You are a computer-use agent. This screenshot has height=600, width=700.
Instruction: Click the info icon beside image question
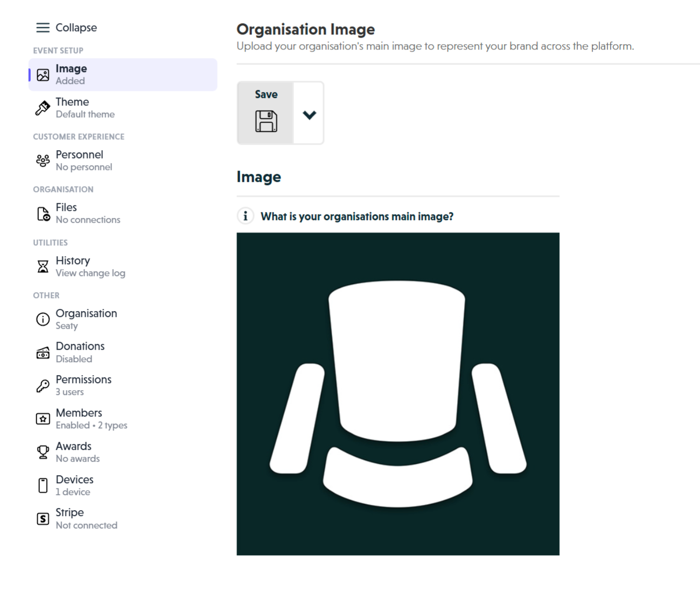click(246, 216)
